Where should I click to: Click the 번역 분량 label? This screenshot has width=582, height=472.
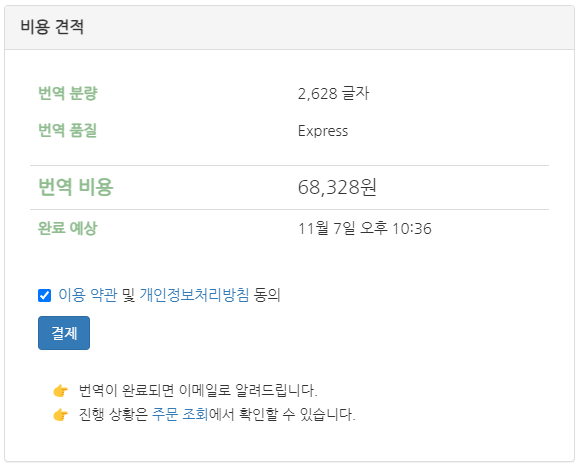[68, 93]
